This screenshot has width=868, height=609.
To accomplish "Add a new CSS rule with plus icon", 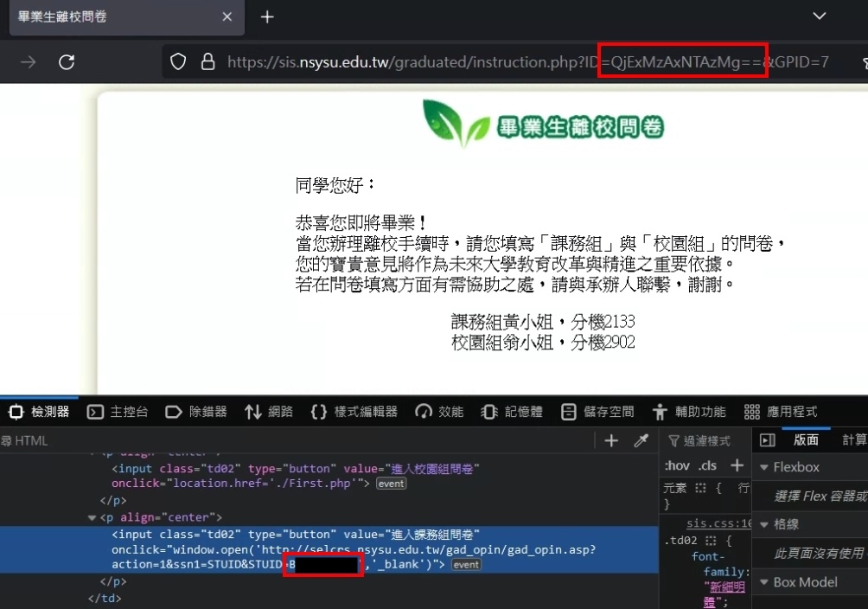I will point(737,465).
